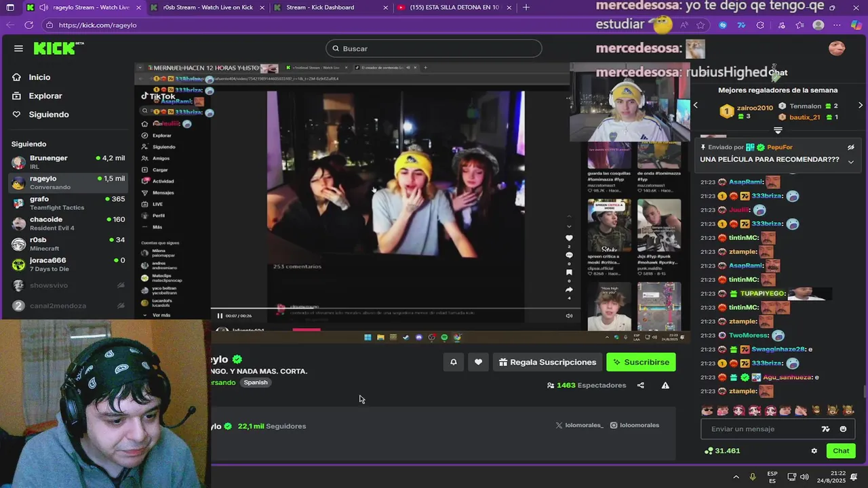868x488 pixels.
Task: Hide the pinned message with crossed-eye icon
Action: 850,147
